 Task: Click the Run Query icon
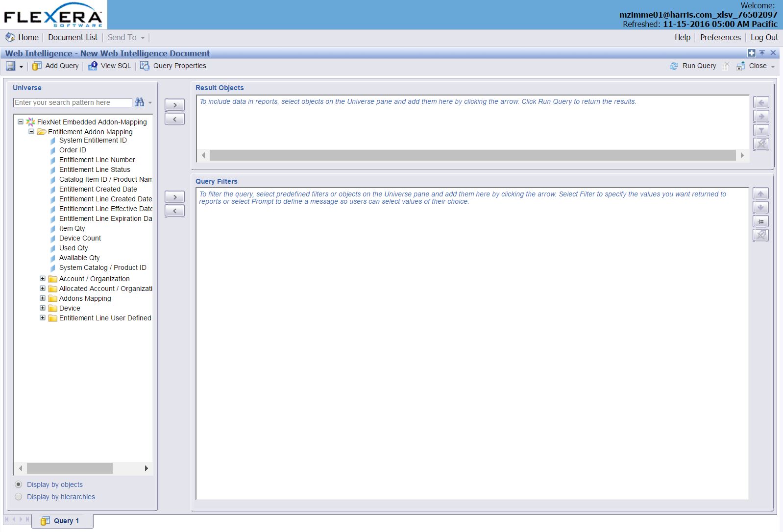[674, 66]
